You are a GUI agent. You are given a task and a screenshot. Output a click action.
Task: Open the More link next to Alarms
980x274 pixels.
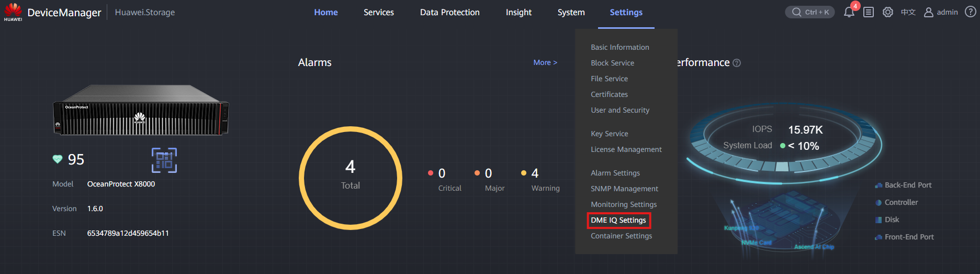click(545, 62)
